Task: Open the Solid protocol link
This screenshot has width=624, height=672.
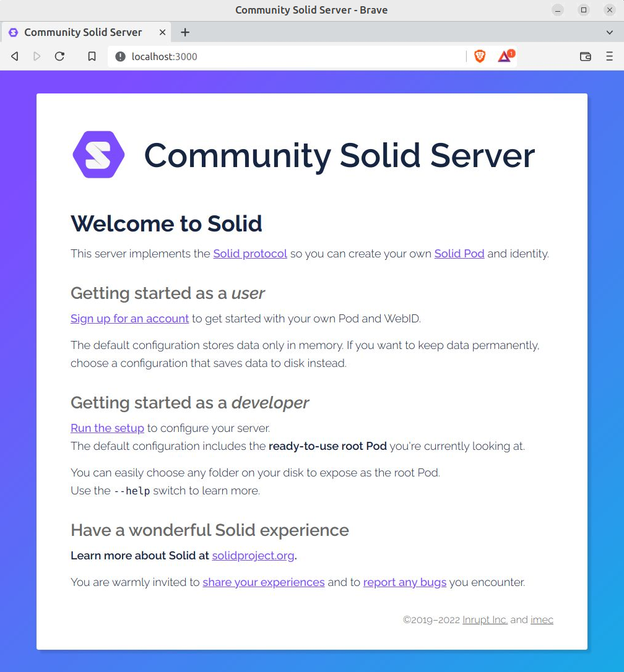Action: (x=250, y=254)
